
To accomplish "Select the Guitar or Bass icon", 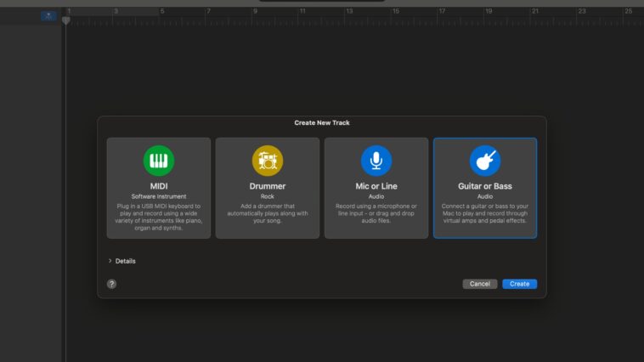I will pos(485,161).
